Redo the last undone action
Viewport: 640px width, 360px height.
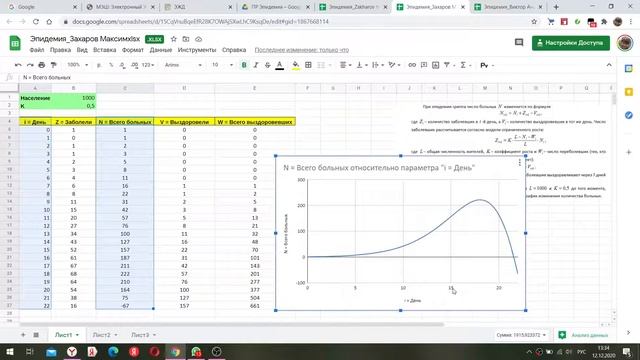tap(30, 65)
